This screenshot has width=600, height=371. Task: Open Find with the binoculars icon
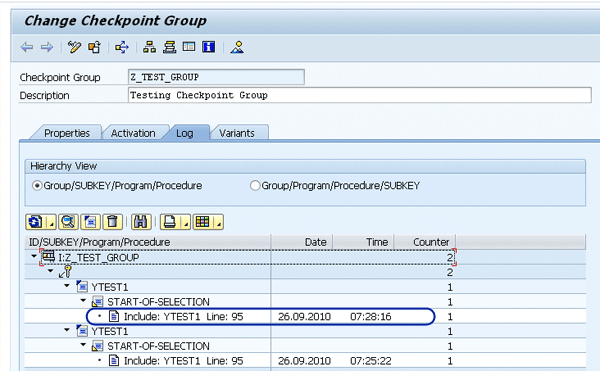tap(141, 222)
